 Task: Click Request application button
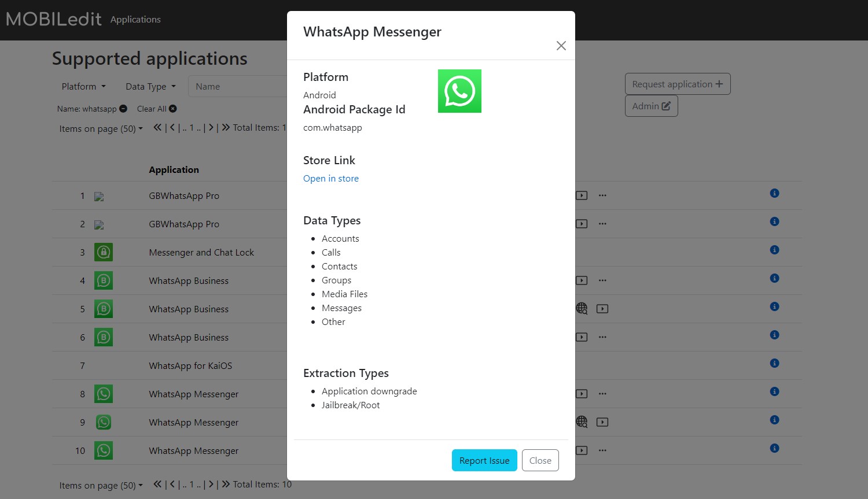[677, 84]
